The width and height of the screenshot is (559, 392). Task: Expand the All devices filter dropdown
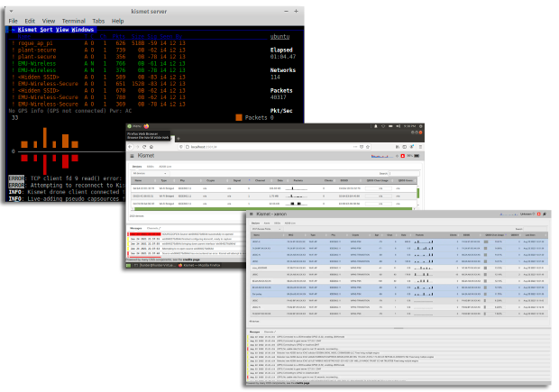tap(151, 172)
